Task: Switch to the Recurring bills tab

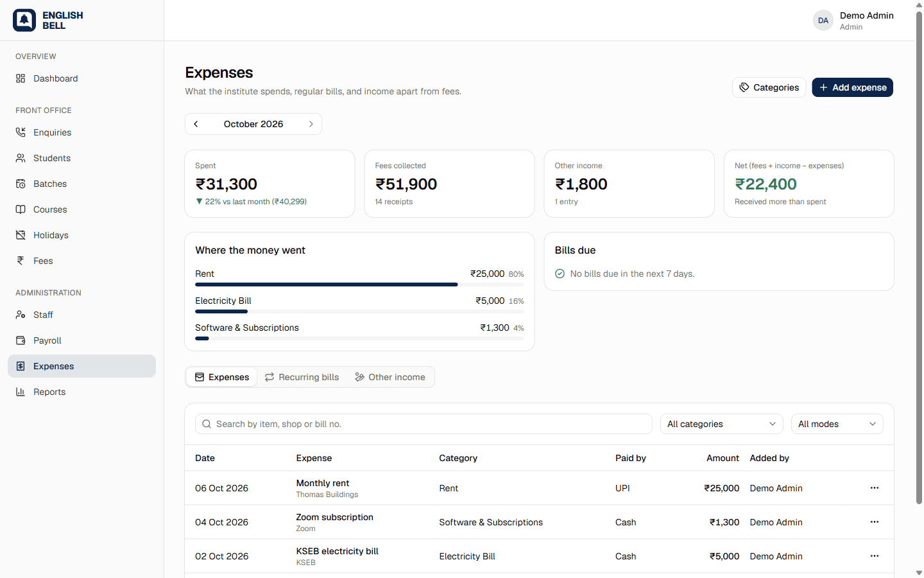Action: (x=302, y=377)
